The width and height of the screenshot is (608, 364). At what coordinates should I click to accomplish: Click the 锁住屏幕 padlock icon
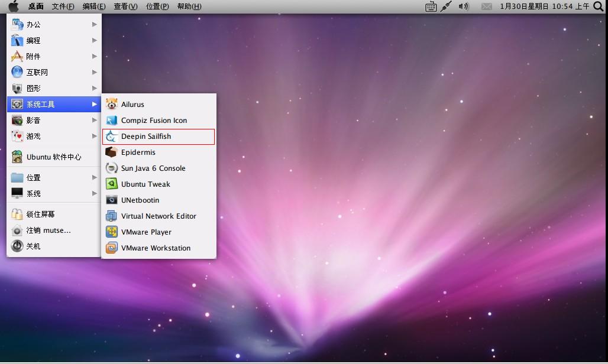click(x=17, y=214)
